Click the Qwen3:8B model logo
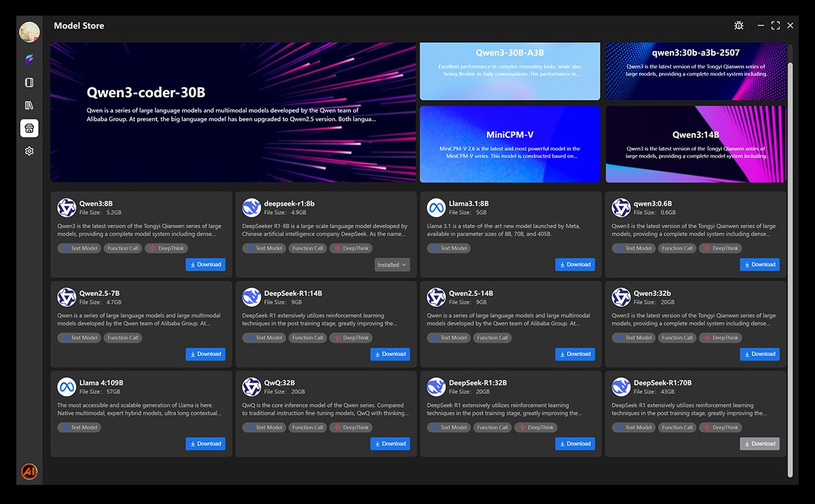The width and height of the screenshot is (815, 504). (x=67, y=207)
